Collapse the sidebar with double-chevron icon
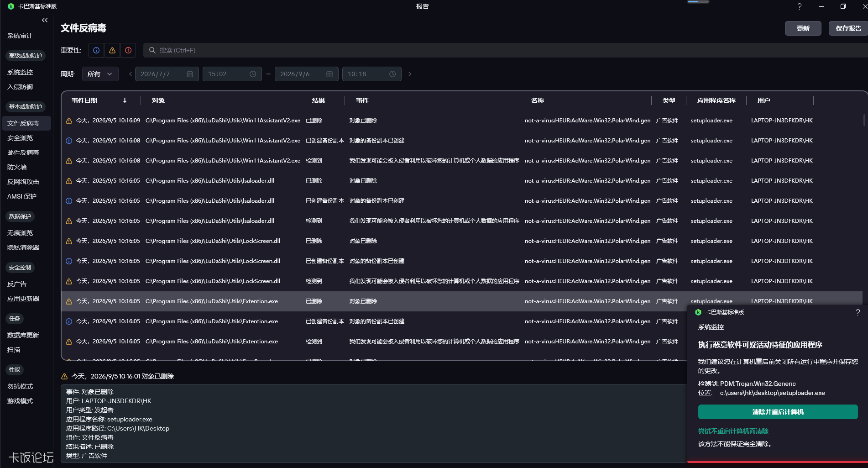This screenshot has height=468, width=868. (x=45, y=20)
